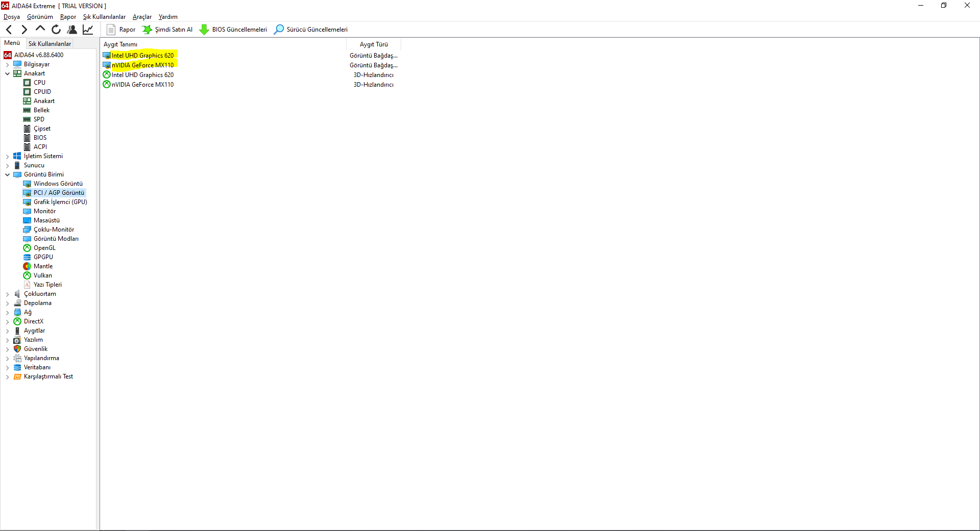Select the Anakart child tree item

coord(39,101)
